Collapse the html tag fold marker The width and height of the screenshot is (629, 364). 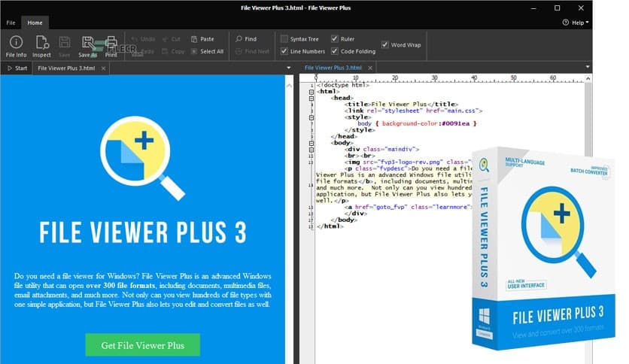pos(311,91)
